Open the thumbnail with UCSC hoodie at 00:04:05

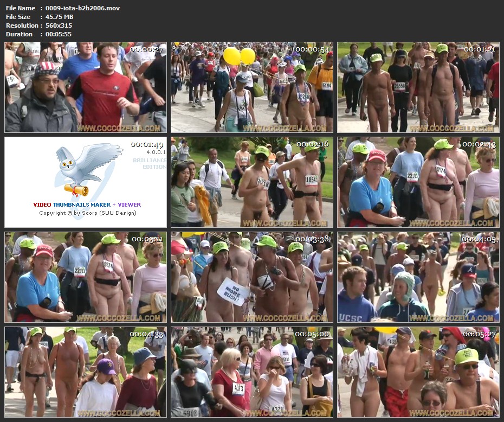[x=418, y=277]
